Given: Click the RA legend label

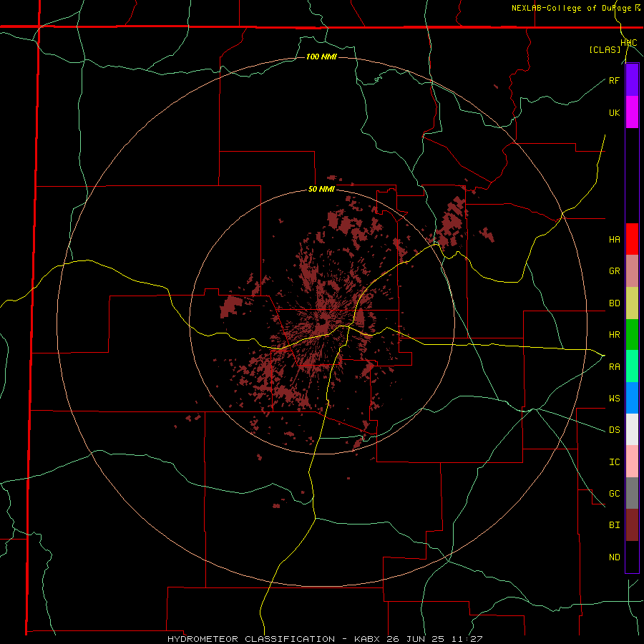Looking at the screenshot, I should tap(614, 367).
